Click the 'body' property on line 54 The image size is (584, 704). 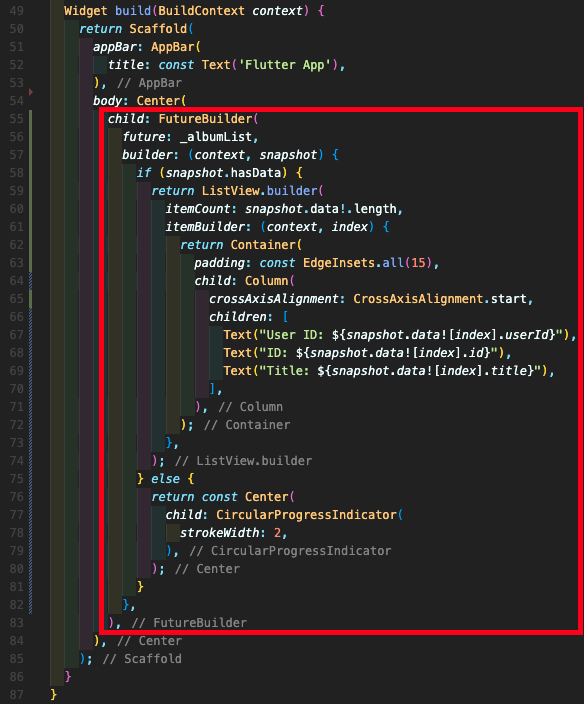pyautogui.click(x=107, y=101)
